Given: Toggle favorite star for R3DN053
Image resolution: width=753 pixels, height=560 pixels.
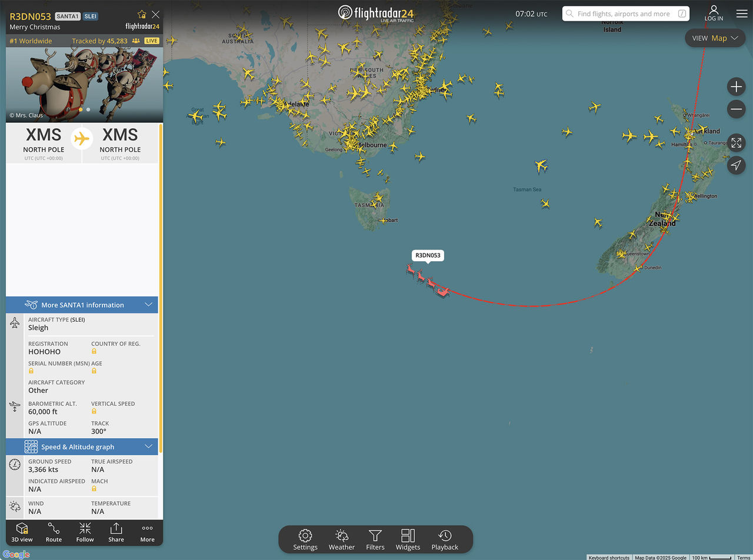Looking at the screenshot, I should (x=141, y=15).
